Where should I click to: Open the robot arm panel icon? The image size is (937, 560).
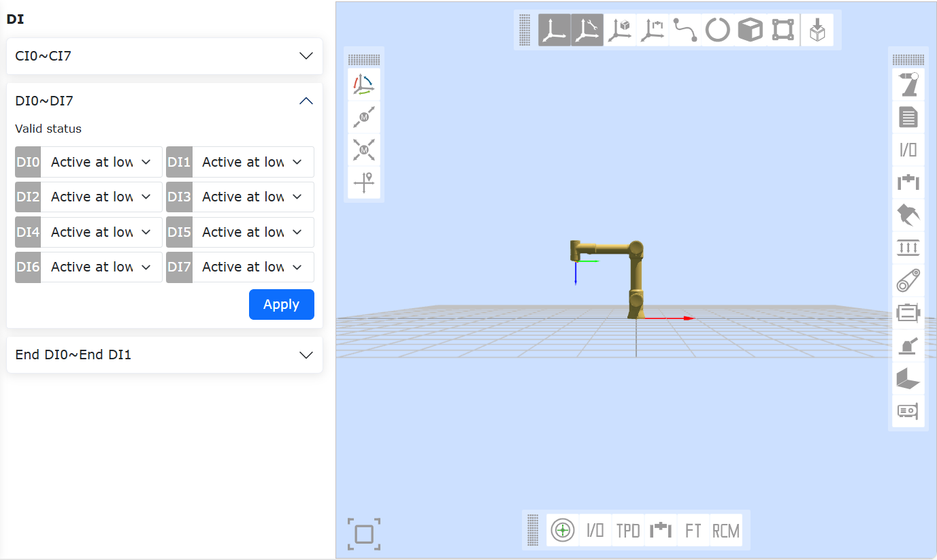908,84
